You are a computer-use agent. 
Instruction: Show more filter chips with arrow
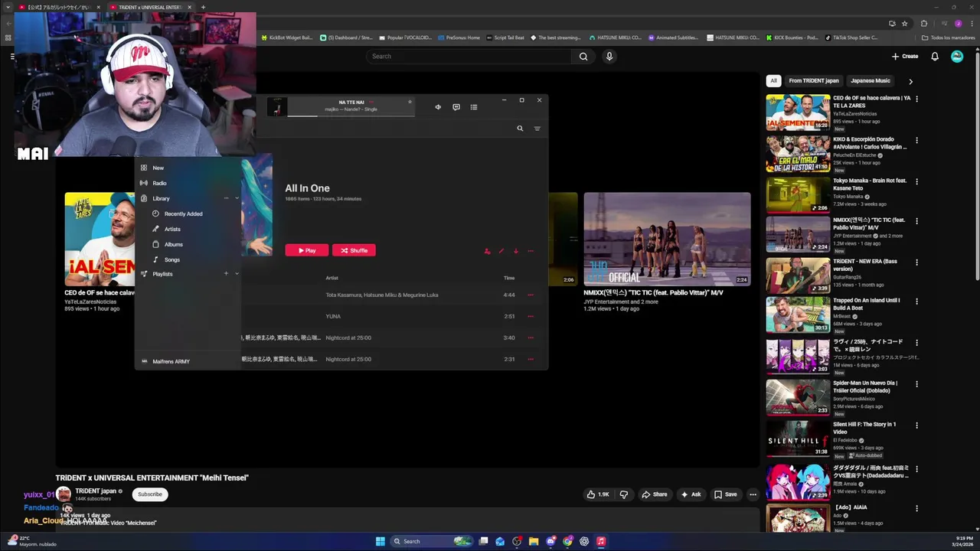point(910,81)
